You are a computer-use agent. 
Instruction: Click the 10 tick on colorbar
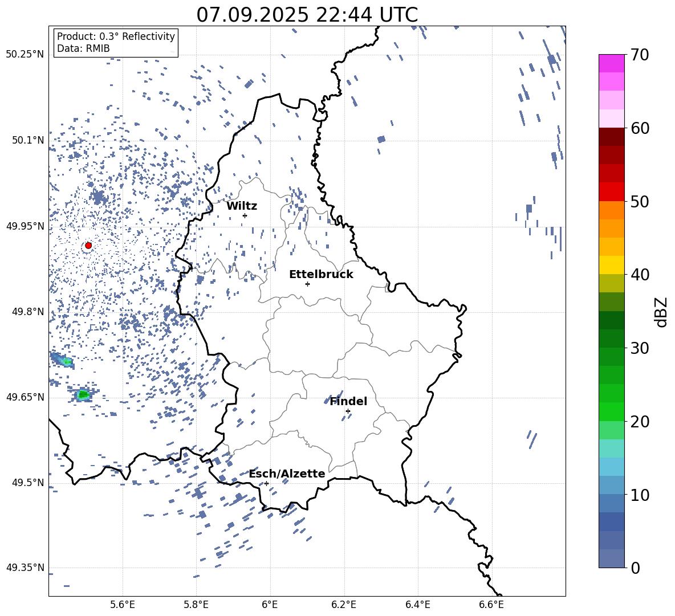tap(640, 495)
